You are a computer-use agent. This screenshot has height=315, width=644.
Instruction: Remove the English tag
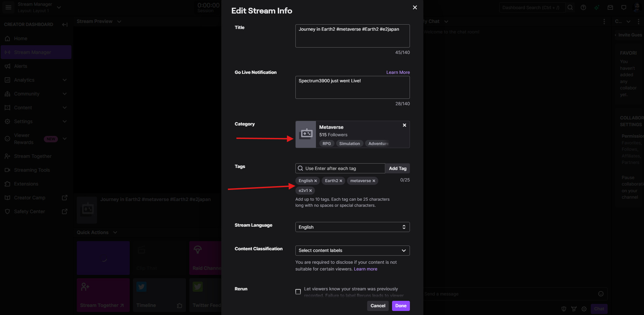[x=316, y=181]
